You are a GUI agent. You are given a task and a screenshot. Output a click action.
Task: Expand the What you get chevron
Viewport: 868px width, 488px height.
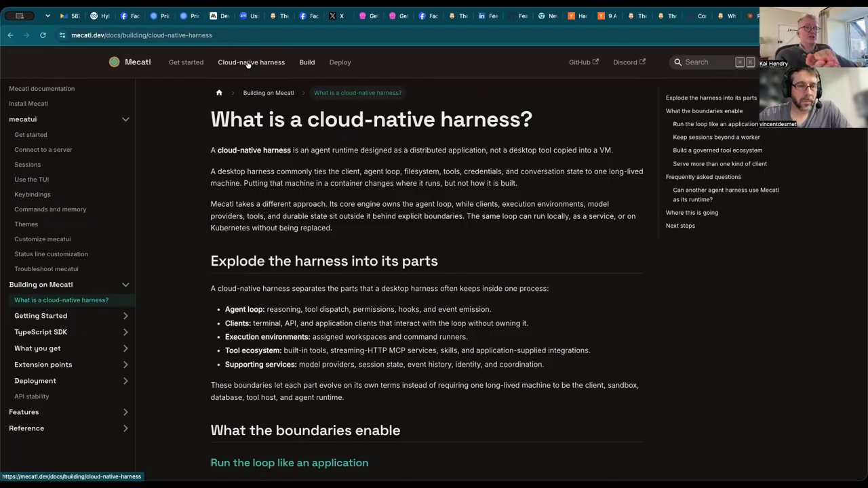pyautogui.click(x=125, y=348)
